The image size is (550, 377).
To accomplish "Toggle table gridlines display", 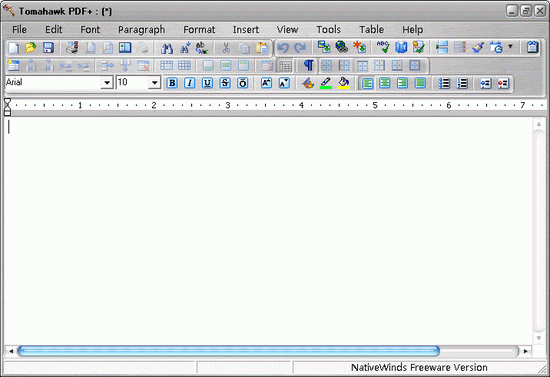I will coord(286,66).
